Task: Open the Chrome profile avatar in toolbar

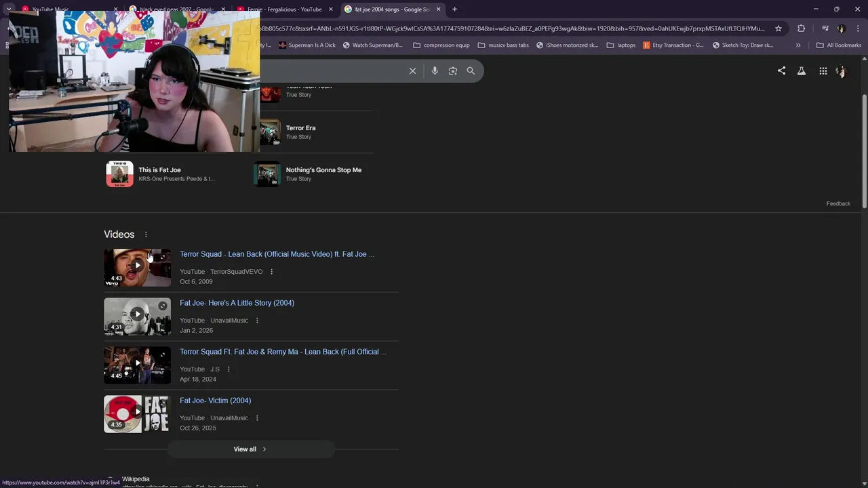Action: (842, 28)
